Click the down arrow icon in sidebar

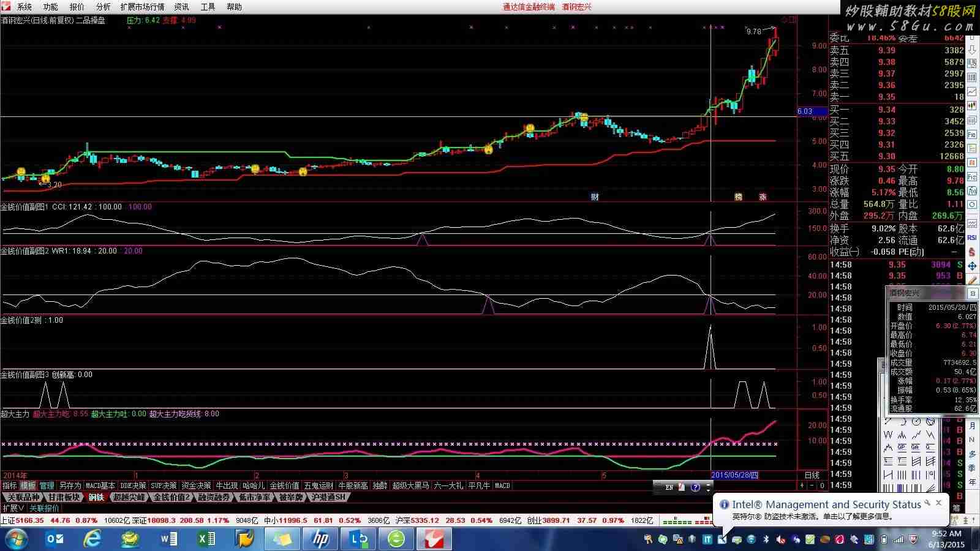tap(972, 50)
